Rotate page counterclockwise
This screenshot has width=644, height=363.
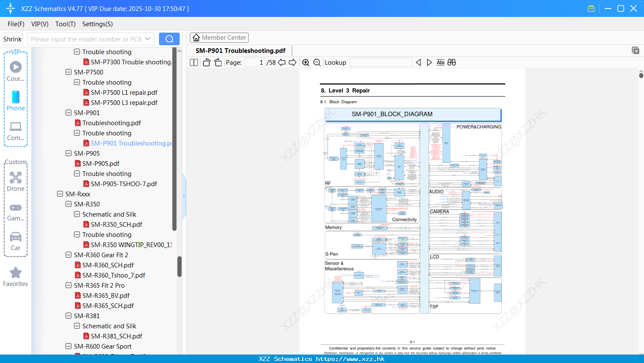pyautogui.click(x=206, y=63)
